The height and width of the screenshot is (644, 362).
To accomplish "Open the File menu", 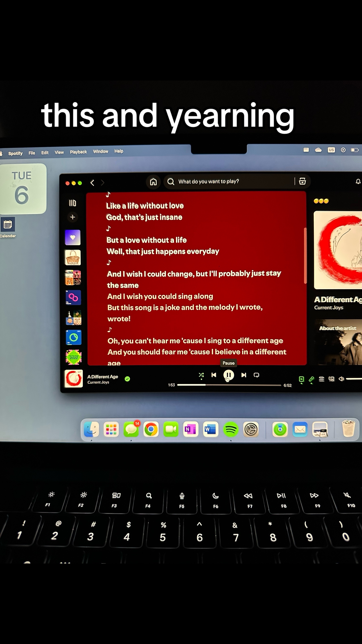I will click(x=32, y=153).
